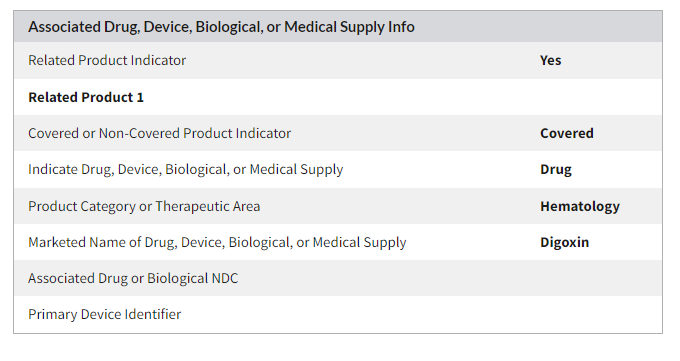Select the Hematology value
The width and height of the screenshot is (680, 361).
click(580, 206)
